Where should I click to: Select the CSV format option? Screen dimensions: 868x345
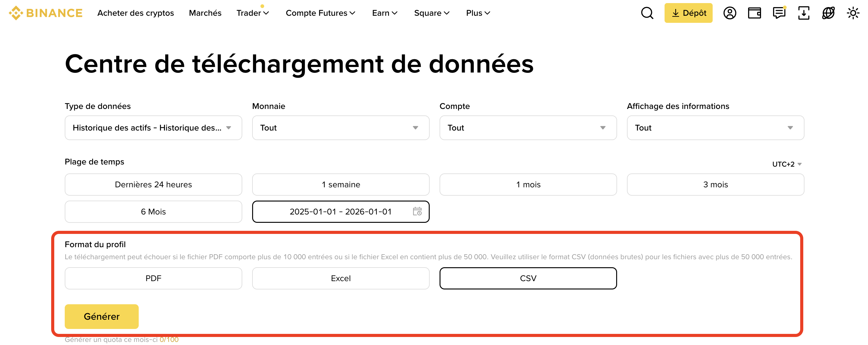528,278
